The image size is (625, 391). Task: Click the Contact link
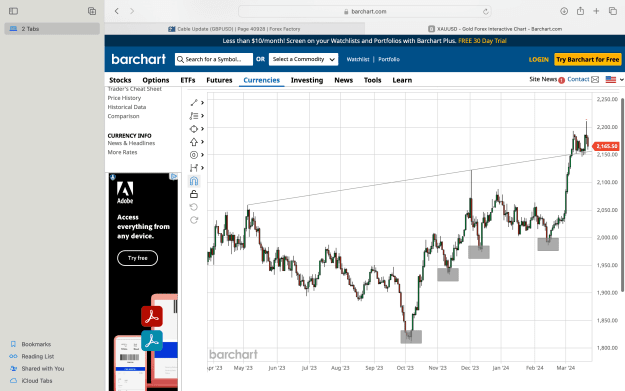(x=578, y=79)
